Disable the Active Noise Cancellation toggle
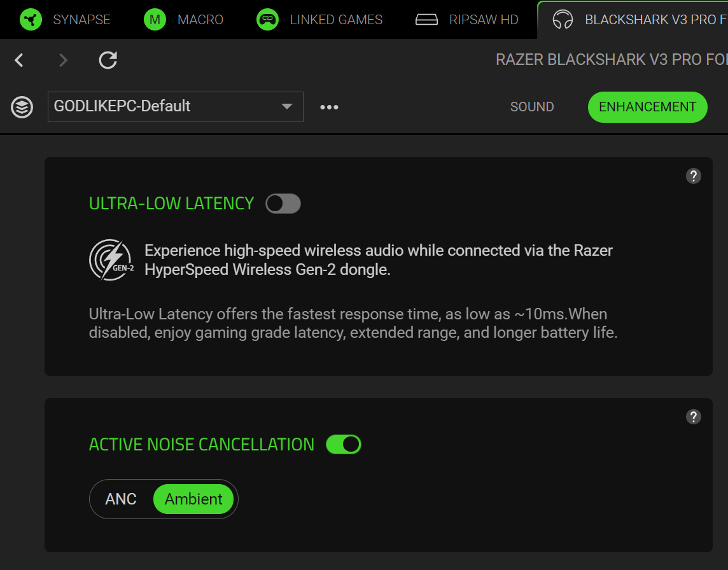Viewport: 728px width, 570px height. tap(344, 444)
